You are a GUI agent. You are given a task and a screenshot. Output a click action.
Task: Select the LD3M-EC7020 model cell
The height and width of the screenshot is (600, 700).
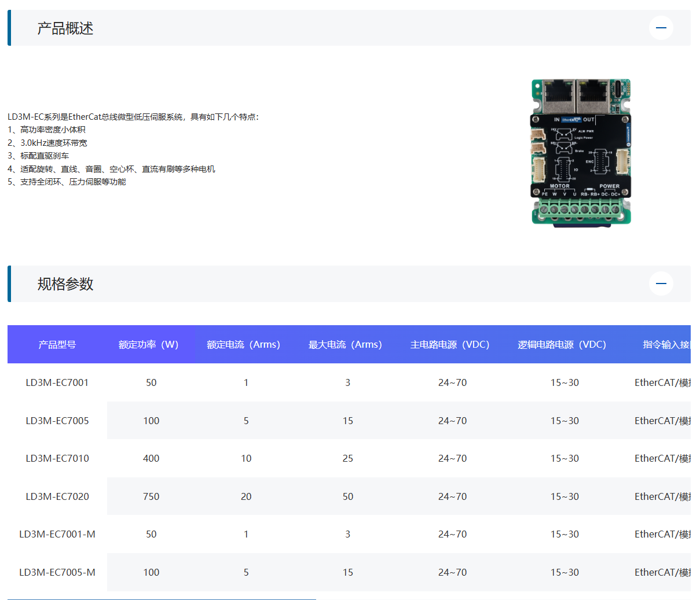coord(57,496)
